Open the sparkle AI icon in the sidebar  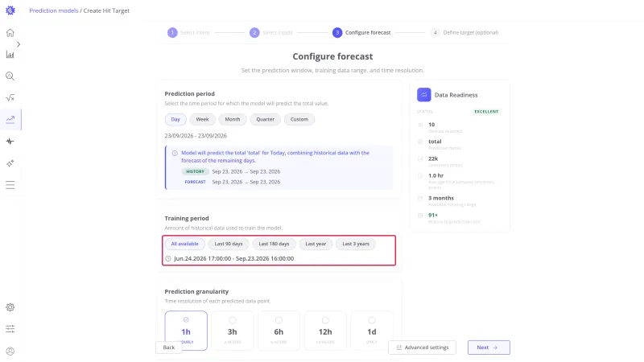[10, 163]
